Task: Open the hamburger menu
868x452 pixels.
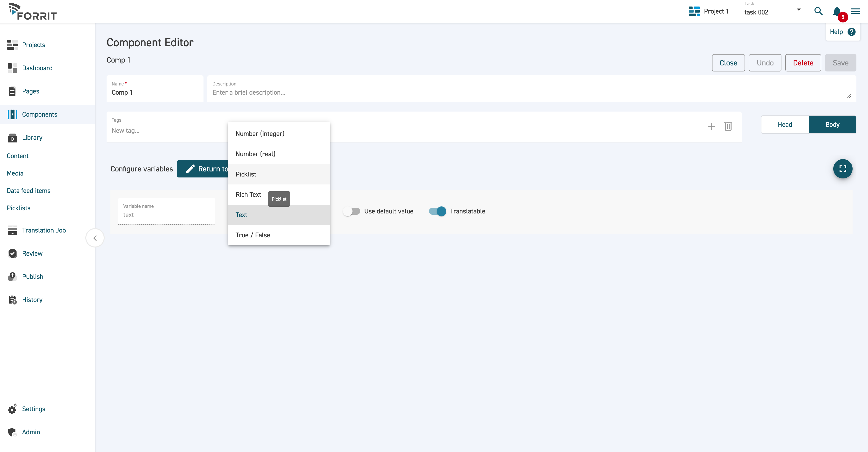Action: [x=855, y=11]
